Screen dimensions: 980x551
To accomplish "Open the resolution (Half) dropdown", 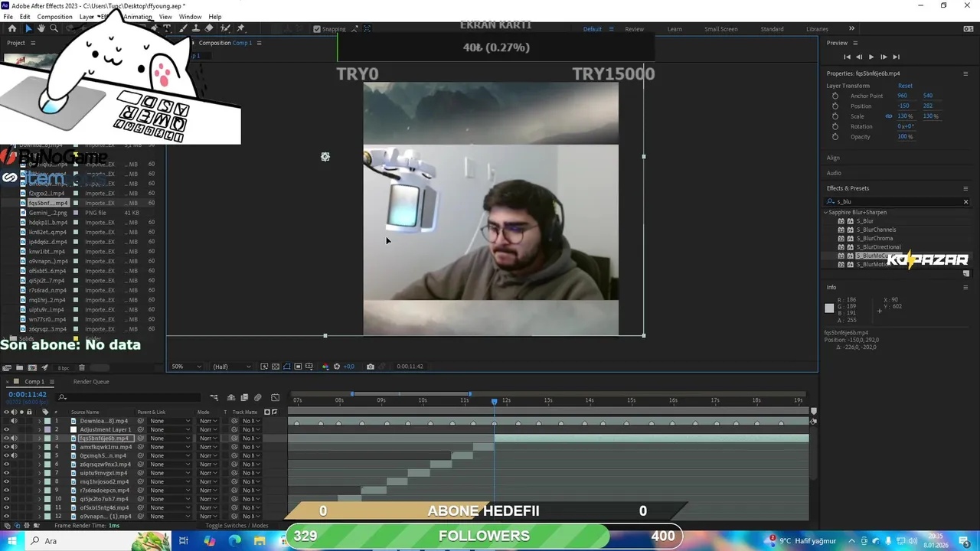I will pos(230,367).
